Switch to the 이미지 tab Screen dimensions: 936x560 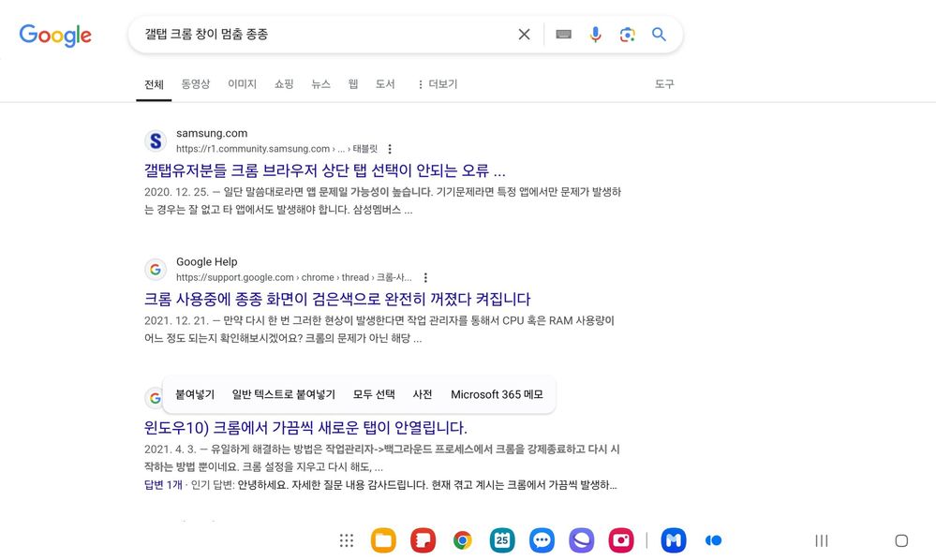click(x=243, y=84)
